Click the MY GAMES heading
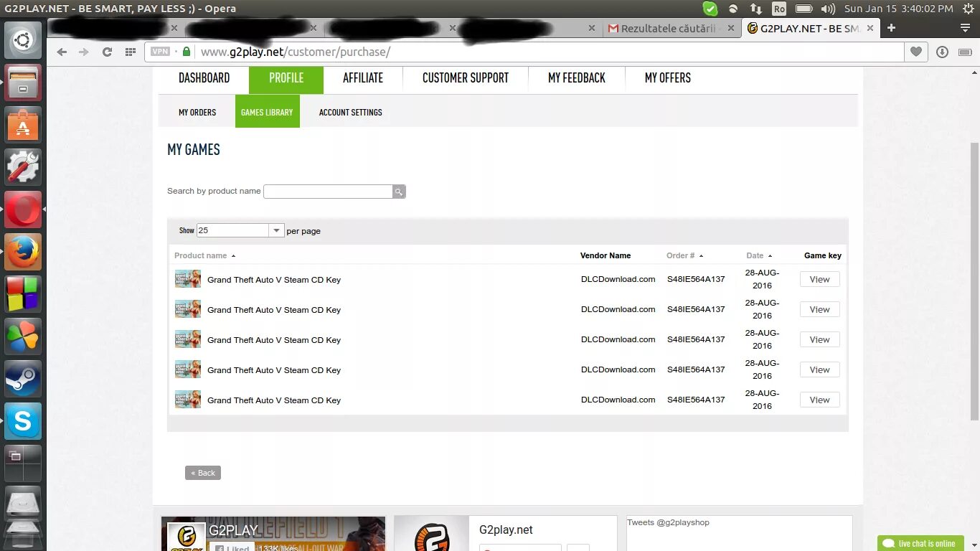Viewport: 980px width, 551px height. pos(194,149)
